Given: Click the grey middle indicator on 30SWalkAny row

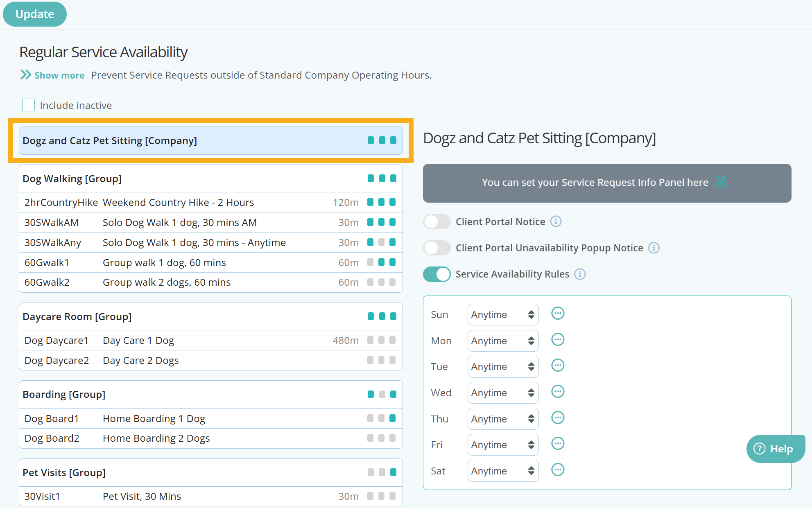Looking at the screenshot, I should (x=381, y=242).
